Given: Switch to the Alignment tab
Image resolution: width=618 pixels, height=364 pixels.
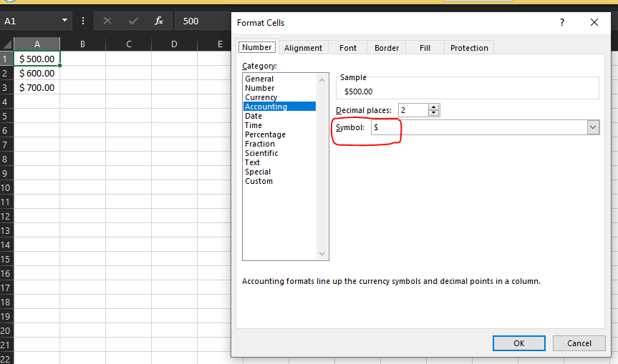Looking at the screenshot, I should click(x=303, y=48).
